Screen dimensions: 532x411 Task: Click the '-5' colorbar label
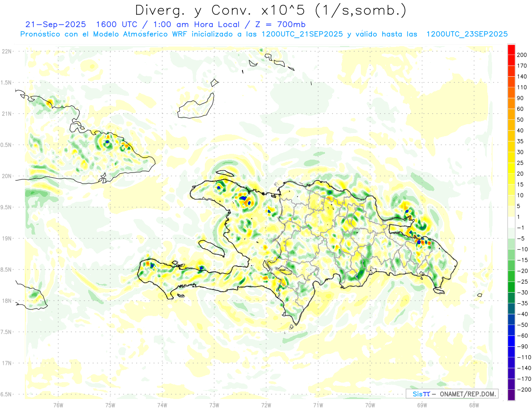[521, 239]
